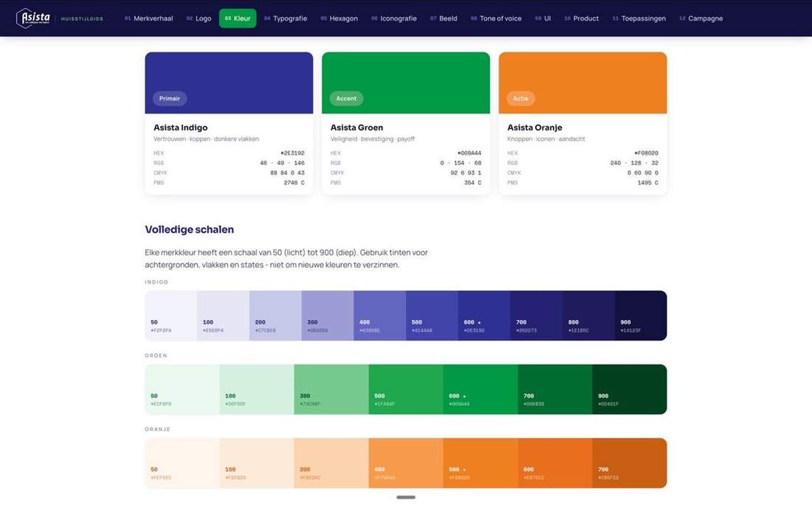812x506 pixels.
Task: Click the indigo CMYK value 88 84 0 43
Action: point(287,173)
